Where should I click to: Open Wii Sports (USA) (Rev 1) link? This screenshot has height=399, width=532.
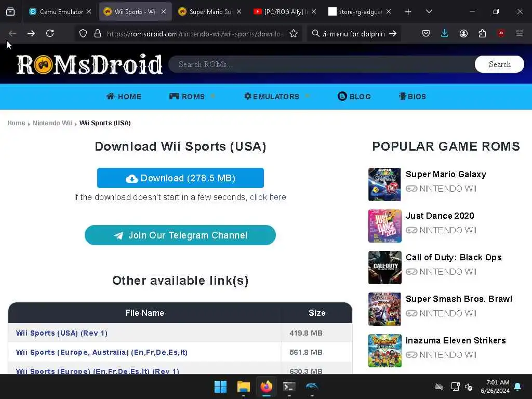[x=62, y=333]
